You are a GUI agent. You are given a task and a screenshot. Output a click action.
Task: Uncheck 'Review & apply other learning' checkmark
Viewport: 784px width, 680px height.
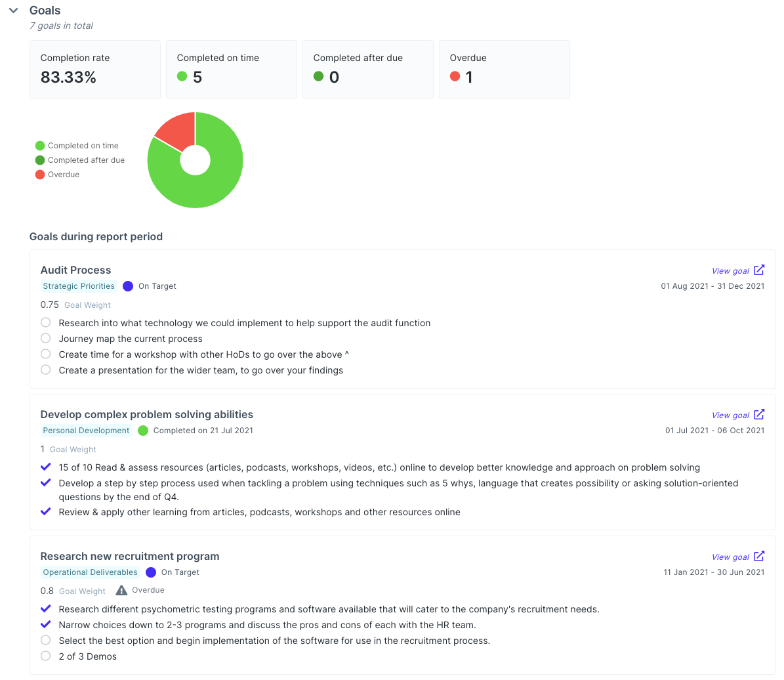(45, 511)
